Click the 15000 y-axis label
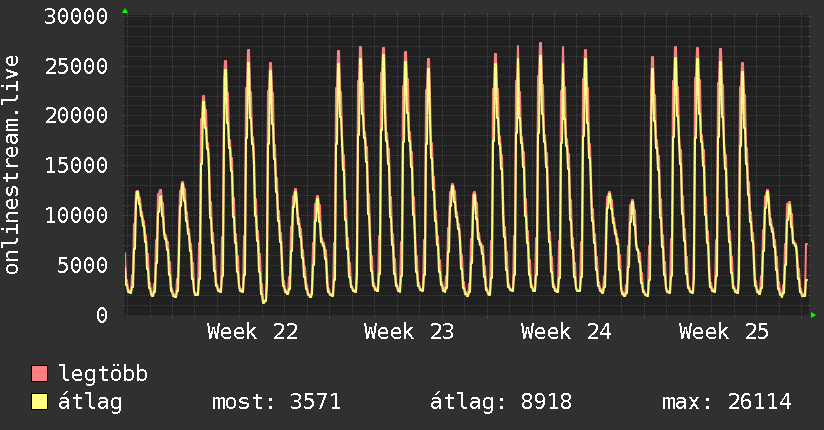Screen dimensions: 824x430 [x=76, y=166]
